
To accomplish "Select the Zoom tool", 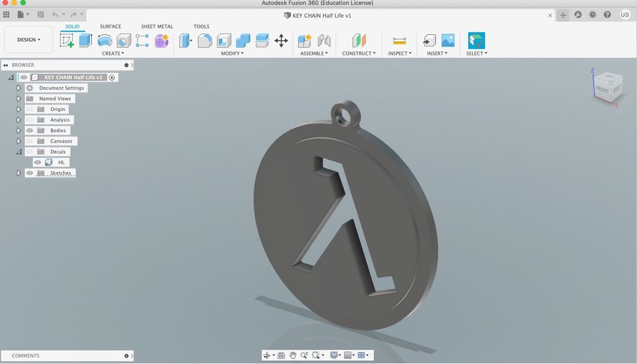I will 304,356.
